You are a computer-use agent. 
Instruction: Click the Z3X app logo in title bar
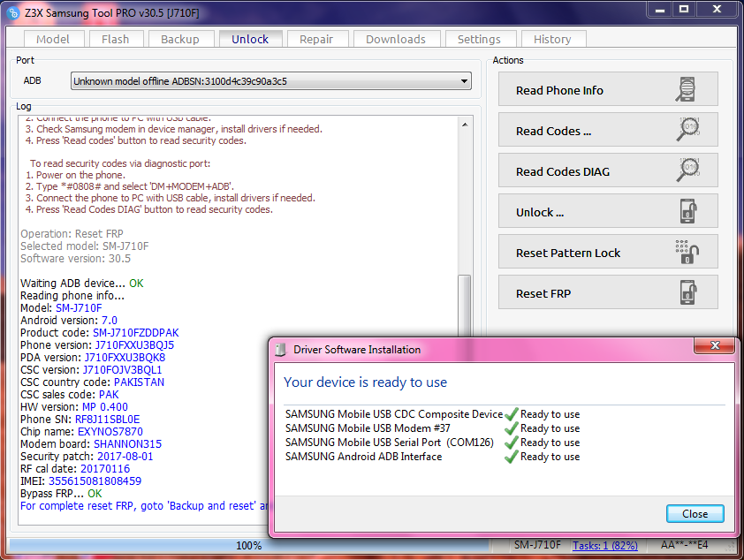pyautogui.click(x=14, y=12)
